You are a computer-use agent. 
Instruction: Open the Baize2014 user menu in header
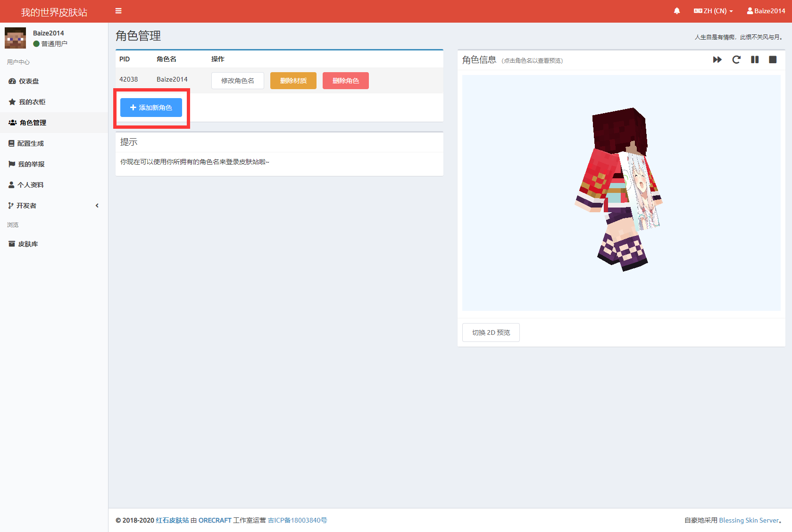(x=766, y=11)
